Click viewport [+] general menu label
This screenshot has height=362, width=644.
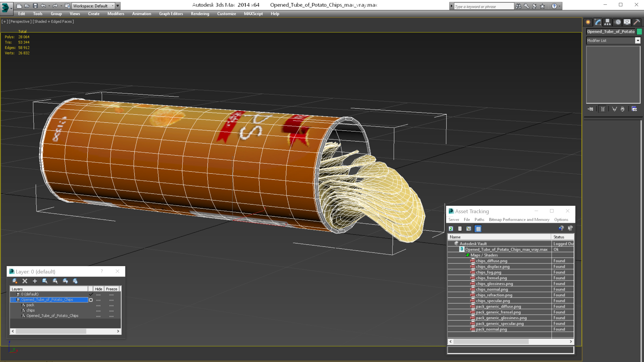coord(4,21)
